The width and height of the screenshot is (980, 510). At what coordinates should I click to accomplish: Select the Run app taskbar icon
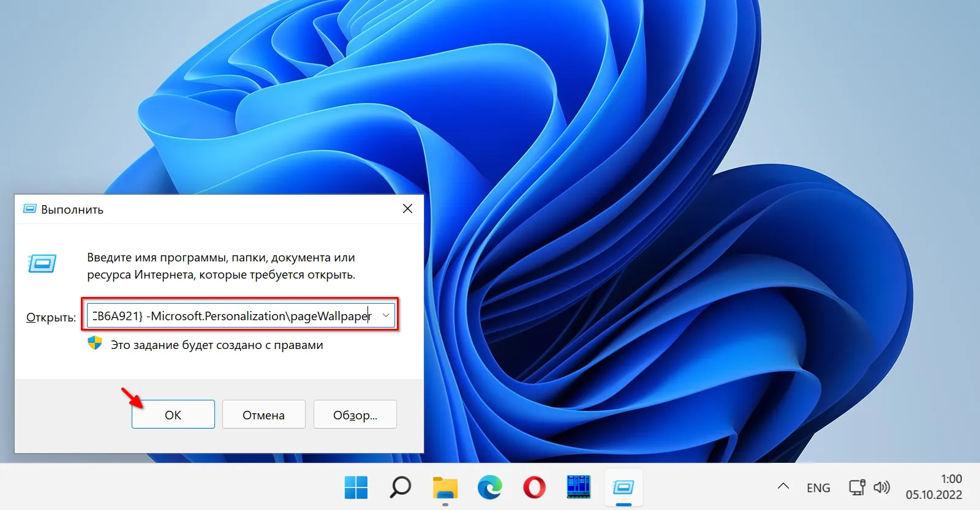click(624, 487)
